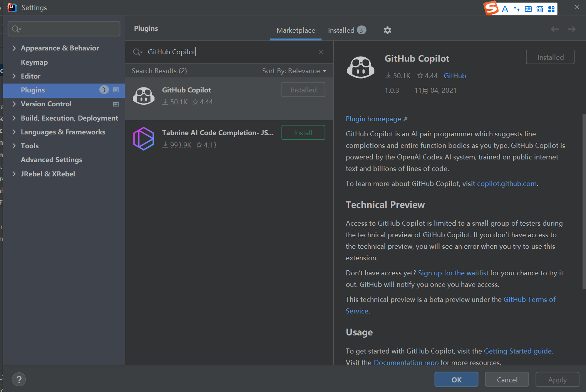This screenshot has height=392, width=586.
Task: Click the Search Results (2) label
Action: [159, 71]
